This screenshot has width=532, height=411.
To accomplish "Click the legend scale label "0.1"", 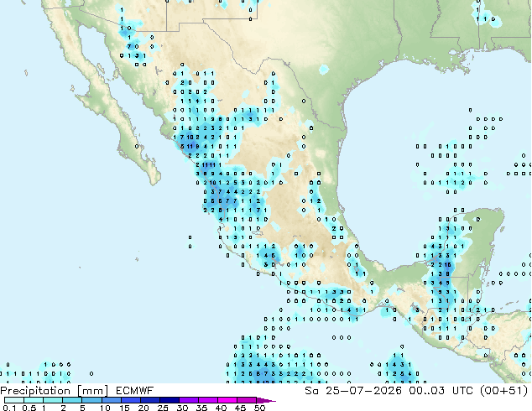I will click(x=9, y=408).
